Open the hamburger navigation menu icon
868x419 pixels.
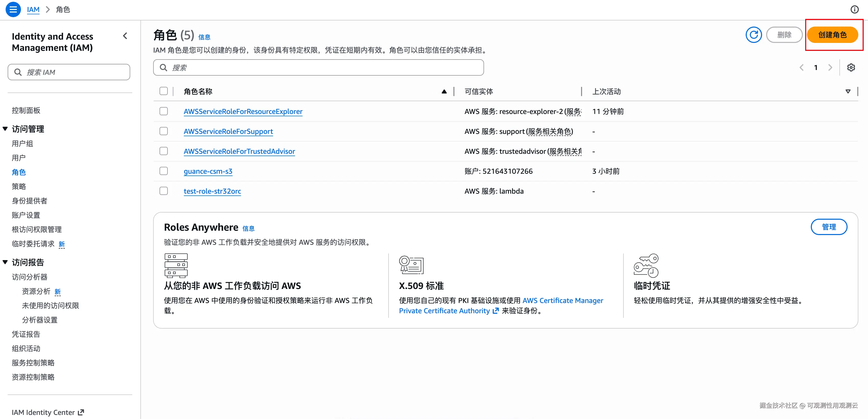point(13,9)
